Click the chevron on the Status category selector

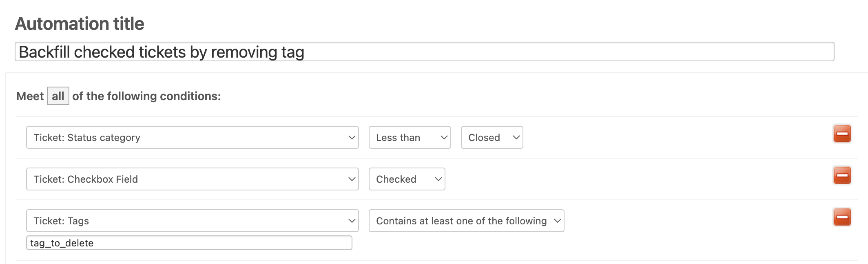(352, 138)
